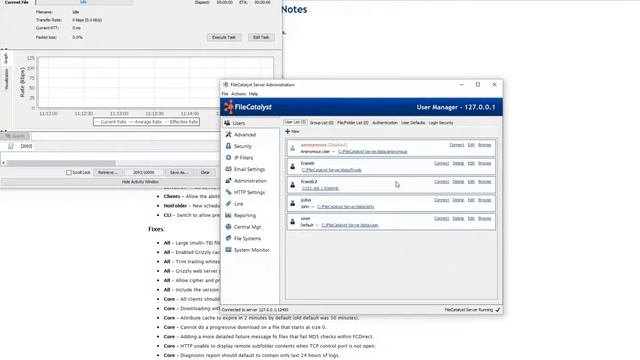Select the vertical Graph tab in back window

(x=6, y=58)
